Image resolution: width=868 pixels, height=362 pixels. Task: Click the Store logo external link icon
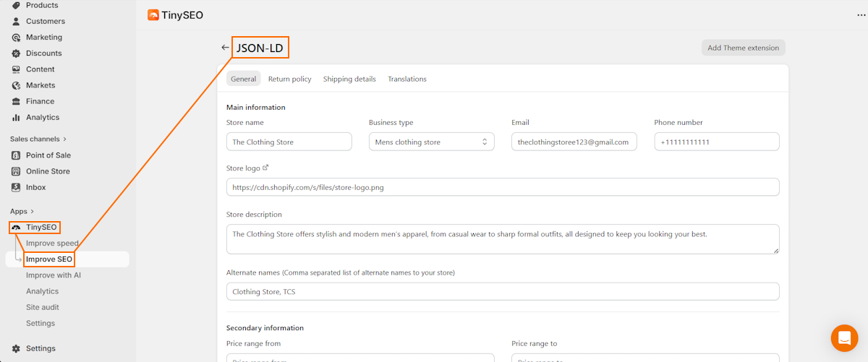[265, 168]
